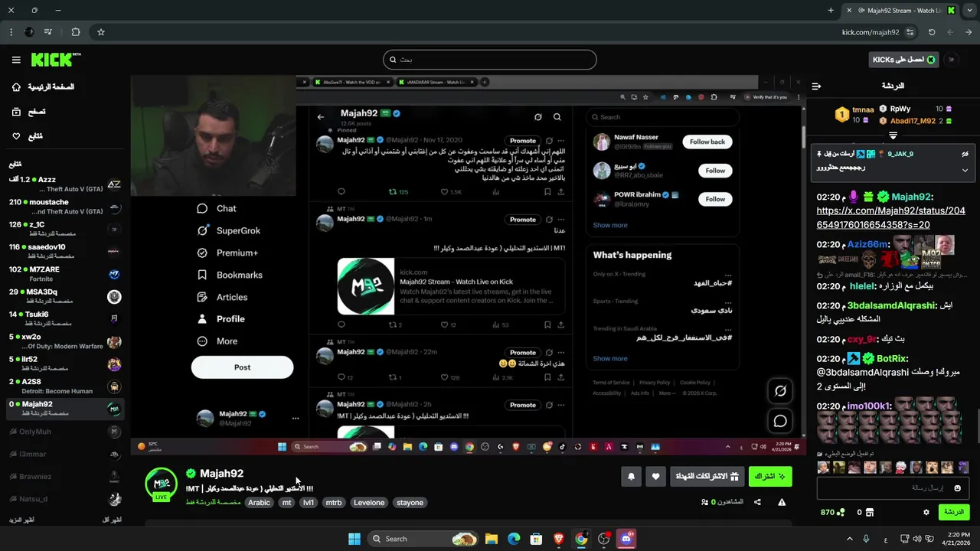Open Chrome from the taskbar
This screenshot has height=551, width=980.
(581, 539)
